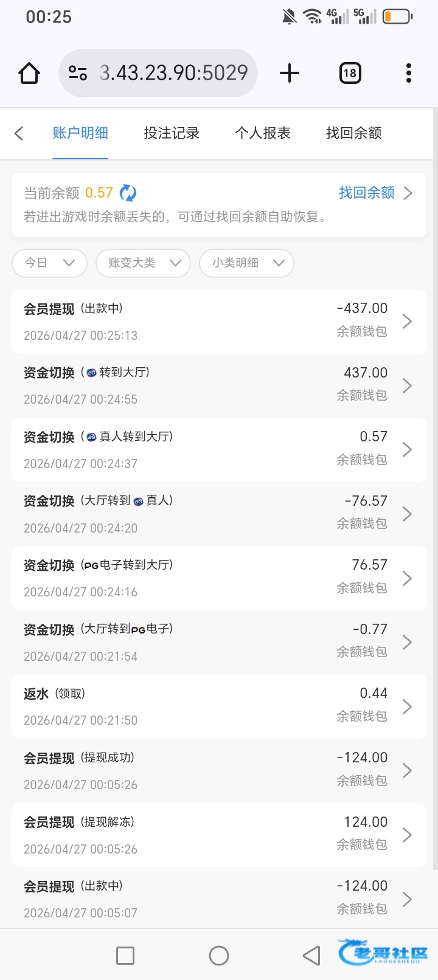Open the 返水 (领取) 0.44 record
Image resolution: width=438 pixels, height=980 pixels.
219,706
